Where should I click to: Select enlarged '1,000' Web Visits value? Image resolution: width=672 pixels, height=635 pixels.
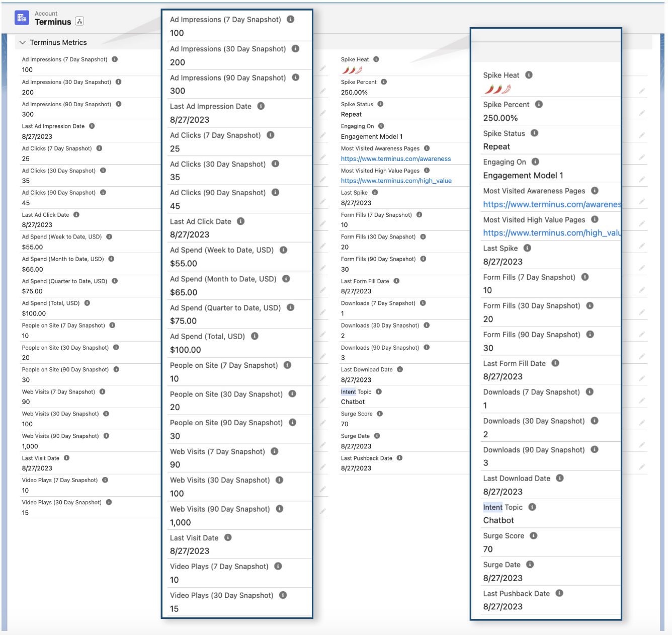pos(181,522)
